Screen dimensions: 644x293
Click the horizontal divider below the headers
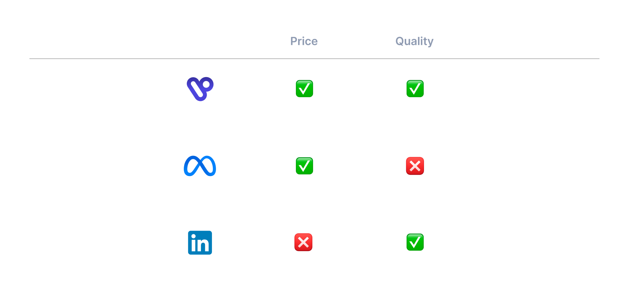coord(314,59)
